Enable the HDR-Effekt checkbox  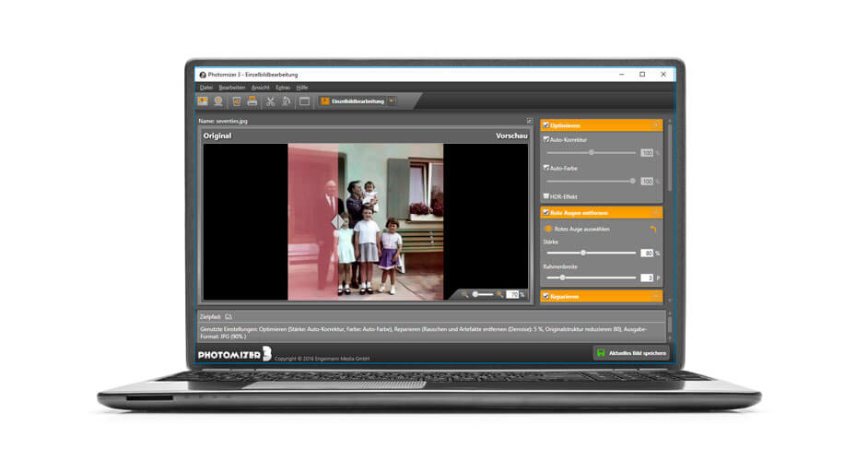[x=546, y=196]
